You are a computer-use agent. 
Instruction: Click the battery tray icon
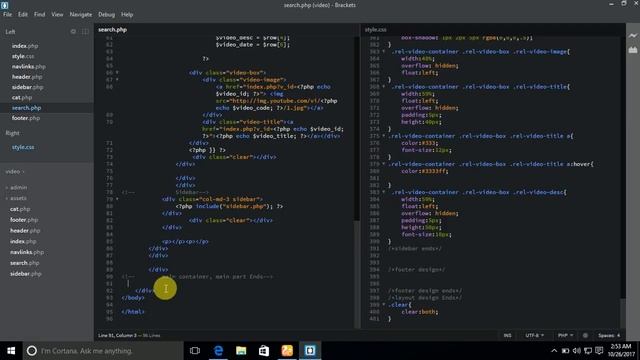point(565,351)
